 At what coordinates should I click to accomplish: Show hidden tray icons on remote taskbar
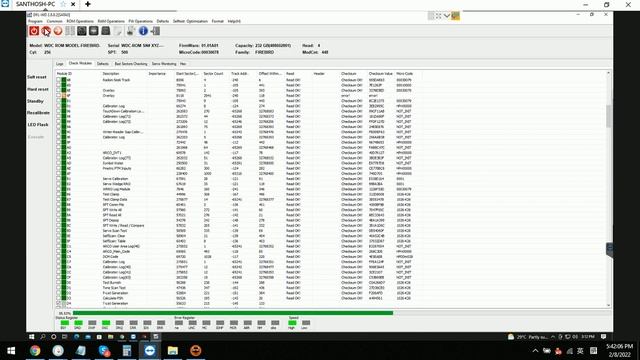pyautogui.click(x=553, y=337)
